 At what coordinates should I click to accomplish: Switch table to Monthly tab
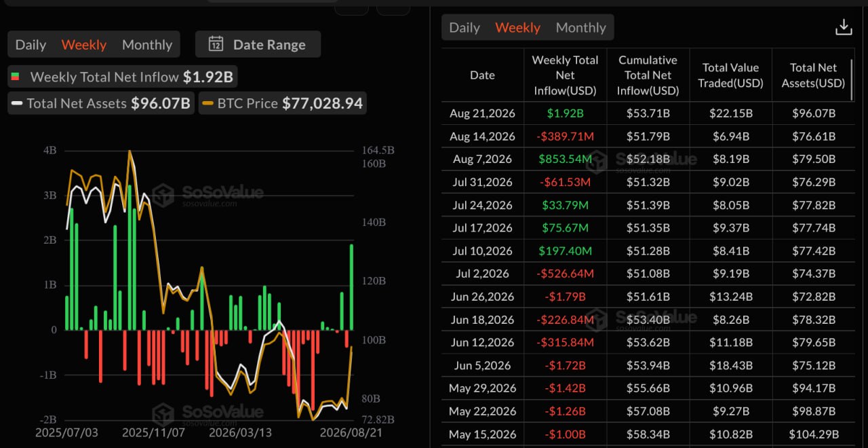click(581, 28)
